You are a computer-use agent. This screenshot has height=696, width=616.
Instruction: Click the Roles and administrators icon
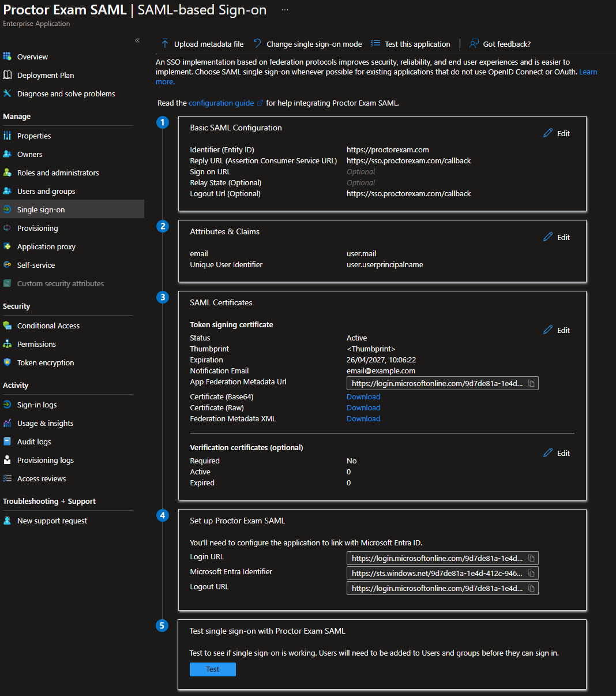pos(7,173)
